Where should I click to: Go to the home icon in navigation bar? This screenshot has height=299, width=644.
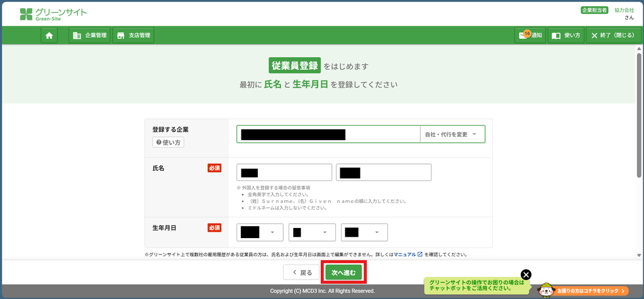pyautogui.click(x=49, y=36)
